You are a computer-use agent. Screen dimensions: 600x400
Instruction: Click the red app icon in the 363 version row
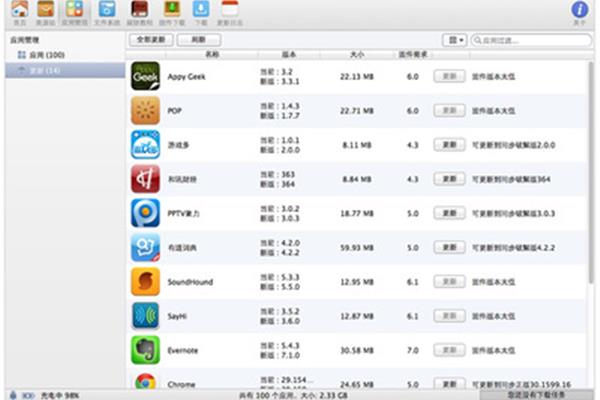tap(145, 179)
